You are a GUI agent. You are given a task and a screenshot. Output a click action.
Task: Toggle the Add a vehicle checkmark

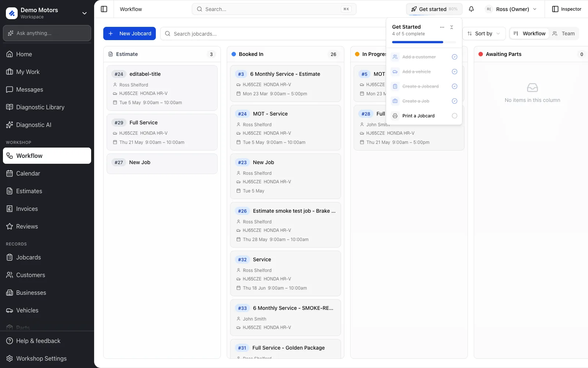(x=455, y=72)
